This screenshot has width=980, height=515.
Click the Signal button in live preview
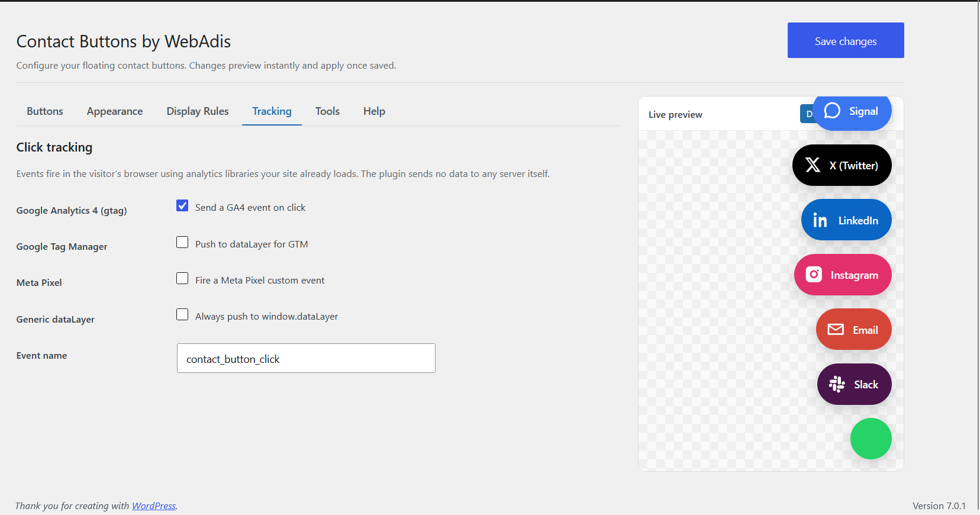coord(852,112)
